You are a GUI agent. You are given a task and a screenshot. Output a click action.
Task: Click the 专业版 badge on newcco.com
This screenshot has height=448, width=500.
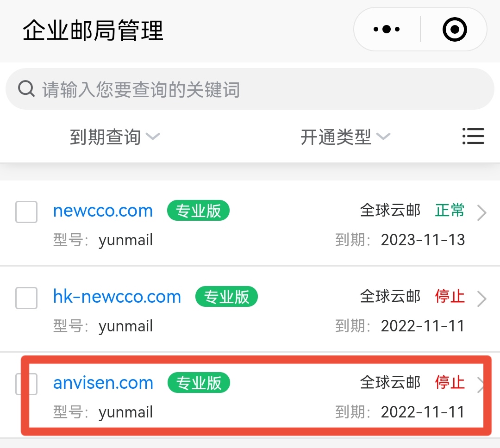pos(198,211)
